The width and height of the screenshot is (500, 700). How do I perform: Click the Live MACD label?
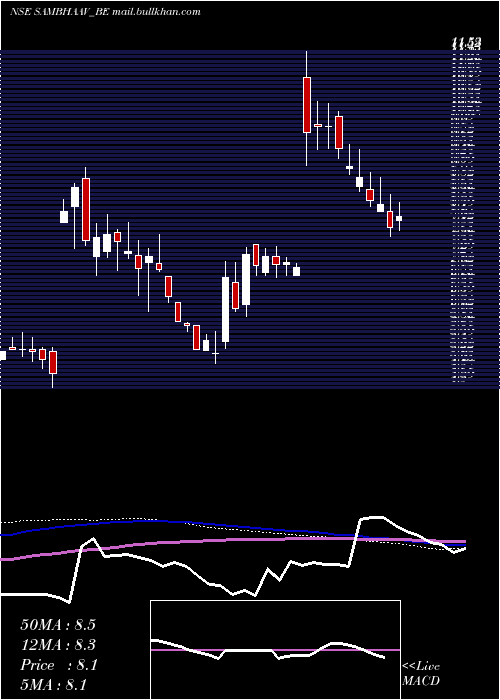(421, 674)
